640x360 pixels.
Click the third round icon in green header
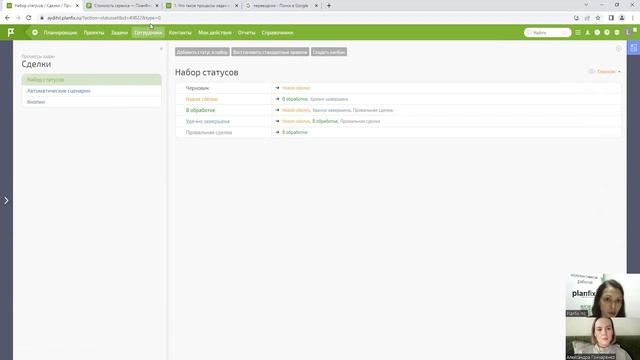coord(617,33)
